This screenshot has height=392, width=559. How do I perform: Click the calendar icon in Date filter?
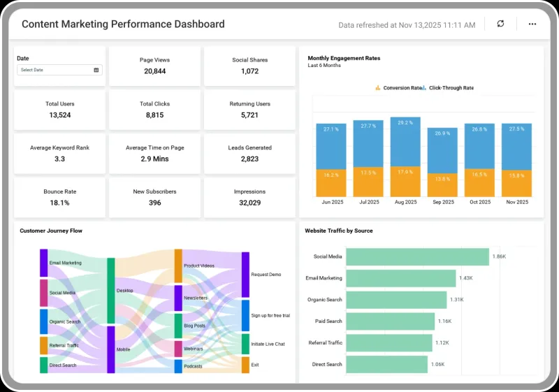click(96, 70)
